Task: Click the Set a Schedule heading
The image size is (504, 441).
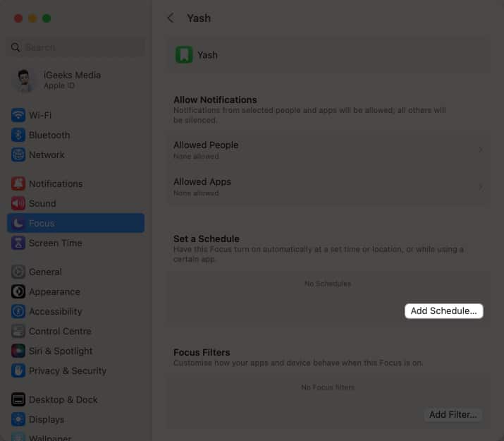Action: [x=207, y=238]
